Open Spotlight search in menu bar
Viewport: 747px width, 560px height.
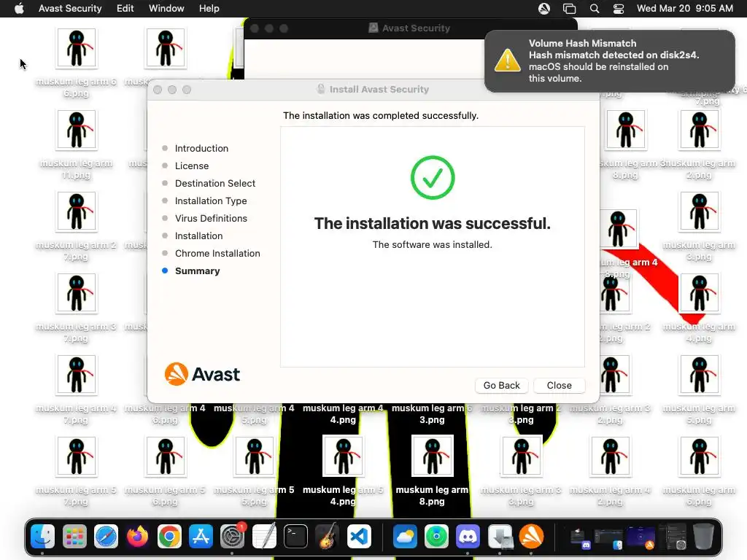click(594, 9)
